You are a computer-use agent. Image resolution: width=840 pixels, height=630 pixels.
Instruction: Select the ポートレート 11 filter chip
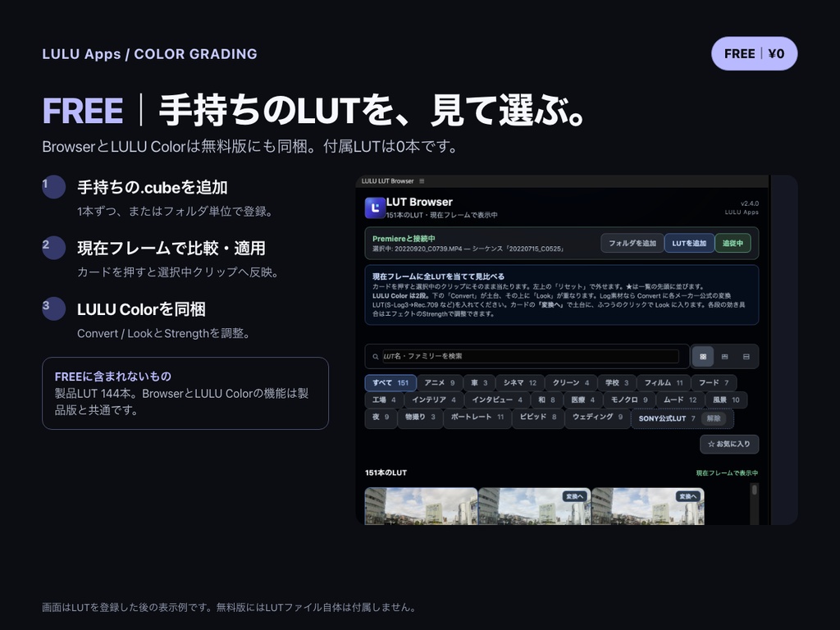point(477,417)
